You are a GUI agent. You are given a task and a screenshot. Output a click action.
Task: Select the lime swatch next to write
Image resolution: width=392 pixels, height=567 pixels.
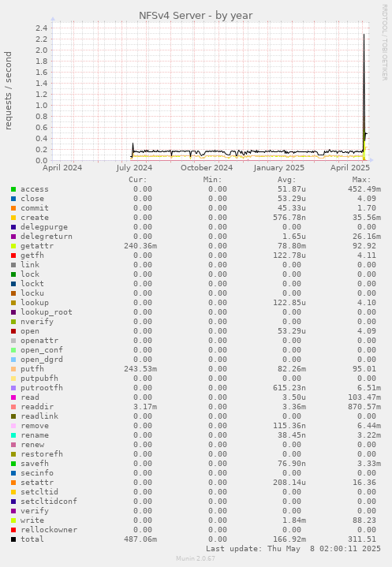pyautogui.click(x=13, y=520)
